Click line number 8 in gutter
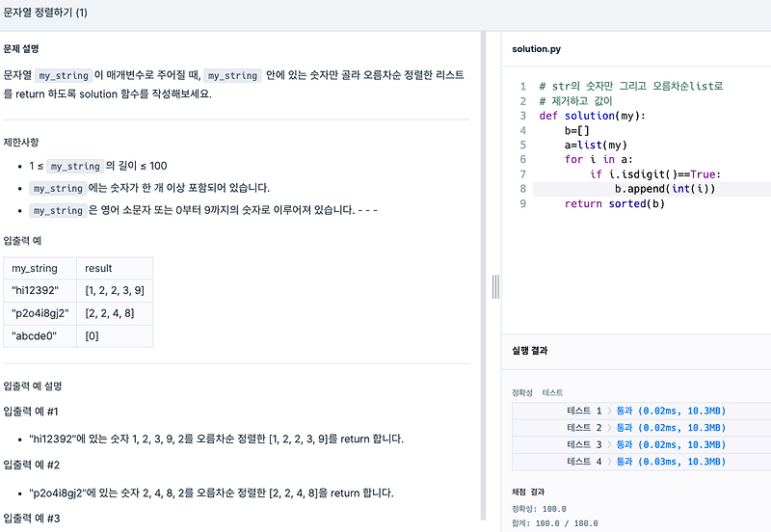 (x=522, y=189)
